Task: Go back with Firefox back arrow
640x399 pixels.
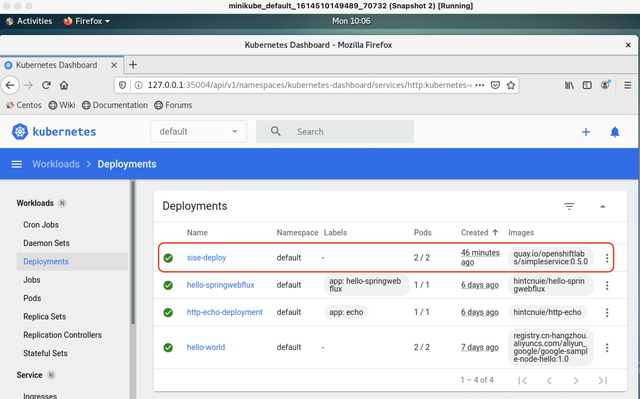Action: pyautogui.click(x=10, y=85)
